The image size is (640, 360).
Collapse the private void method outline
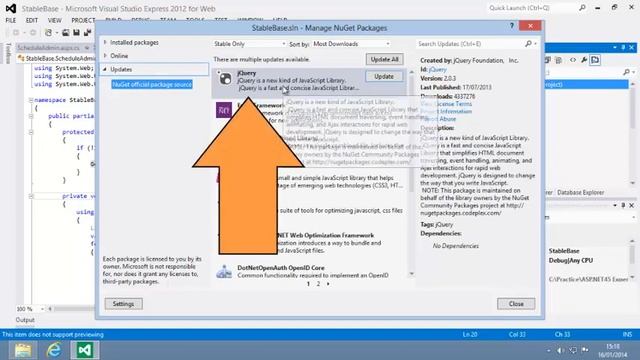tap(31, 196)
